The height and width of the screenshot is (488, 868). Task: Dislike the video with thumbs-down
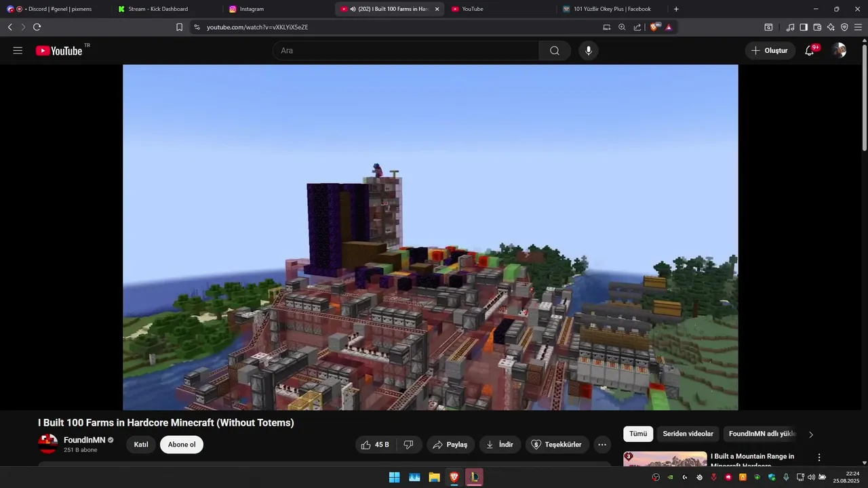tap(409, 445)
